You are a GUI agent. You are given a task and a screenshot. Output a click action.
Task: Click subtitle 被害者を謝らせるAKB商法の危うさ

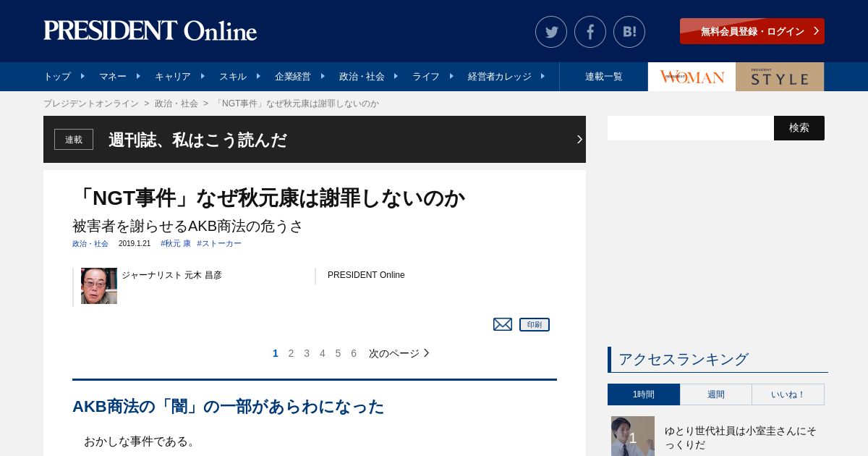pyautogui.click(x=188, y=226)
